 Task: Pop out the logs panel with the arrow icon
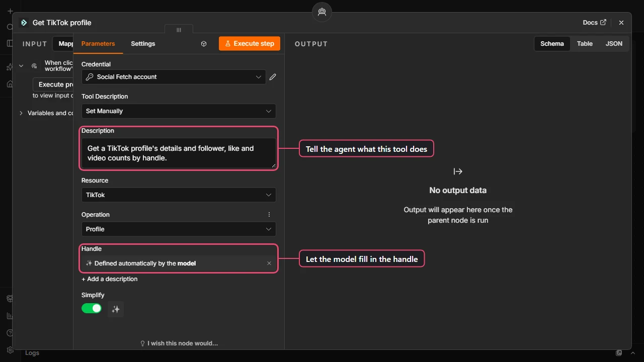(x=619, y=353)
